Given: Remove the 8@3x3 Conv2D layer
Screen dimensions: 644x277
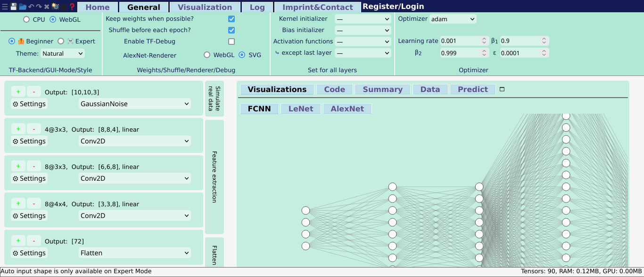Looking at the screenshot, I should coord(34,167).
